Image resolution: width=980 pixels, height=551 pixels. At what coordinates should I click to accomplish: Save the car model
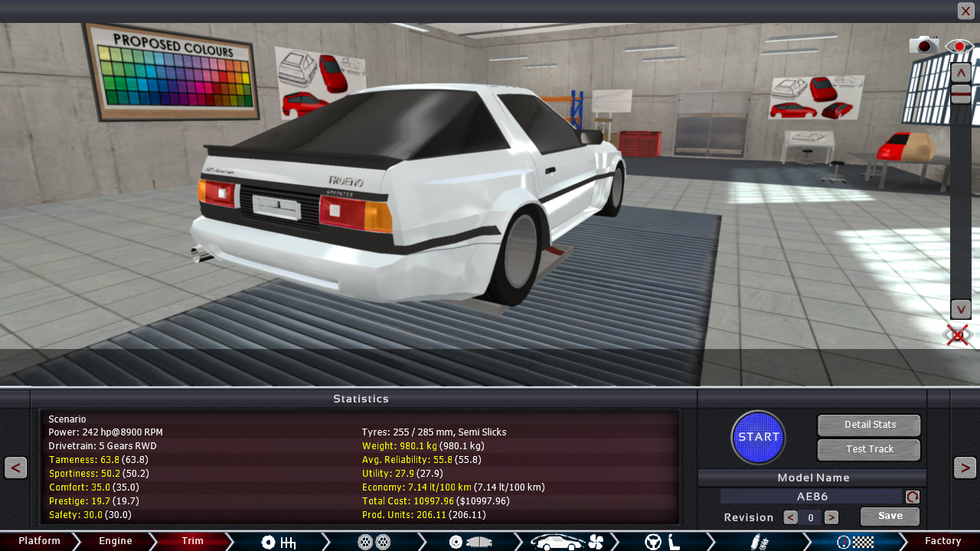click(890, 516)
